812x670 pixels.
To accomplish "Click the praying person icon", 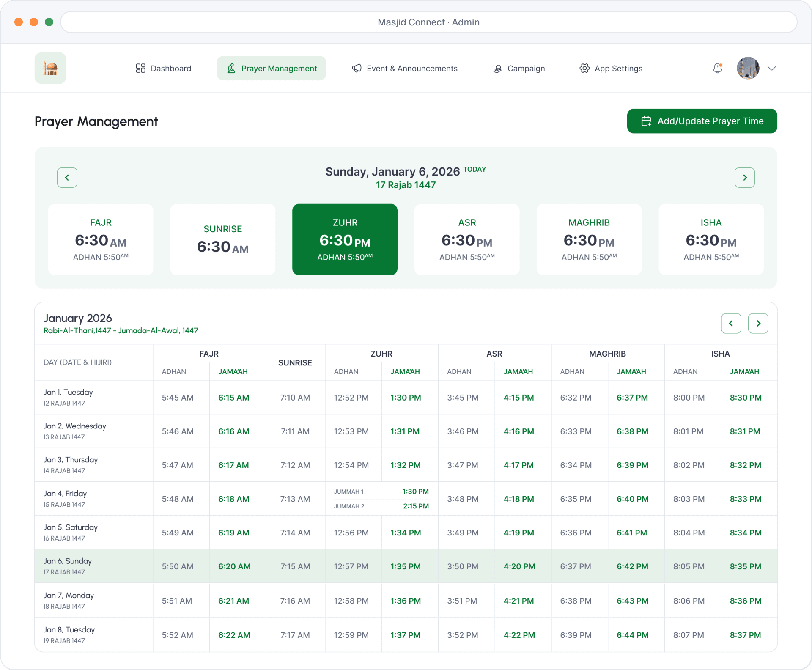I will 231,68.
